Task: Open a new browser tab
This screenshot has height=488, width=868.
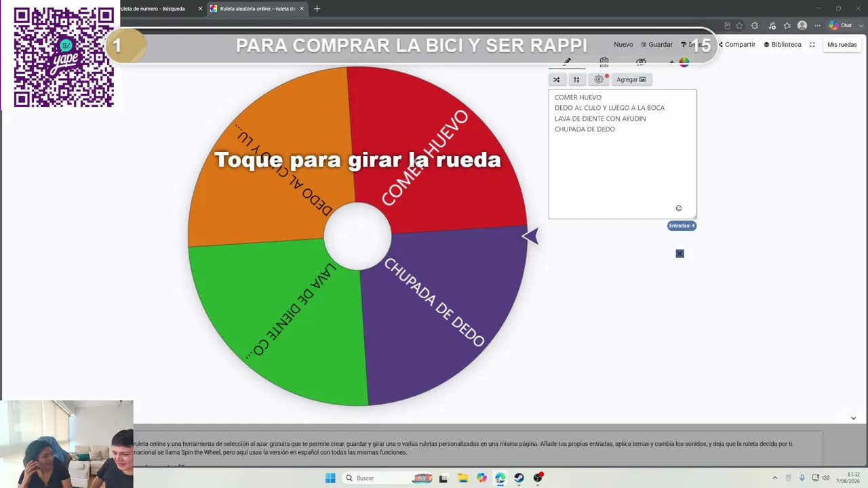Action: click(317, 9)
